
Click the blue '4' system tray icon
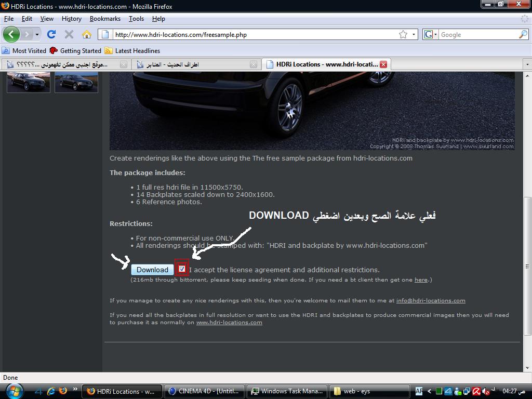click(x=448, y=391)
